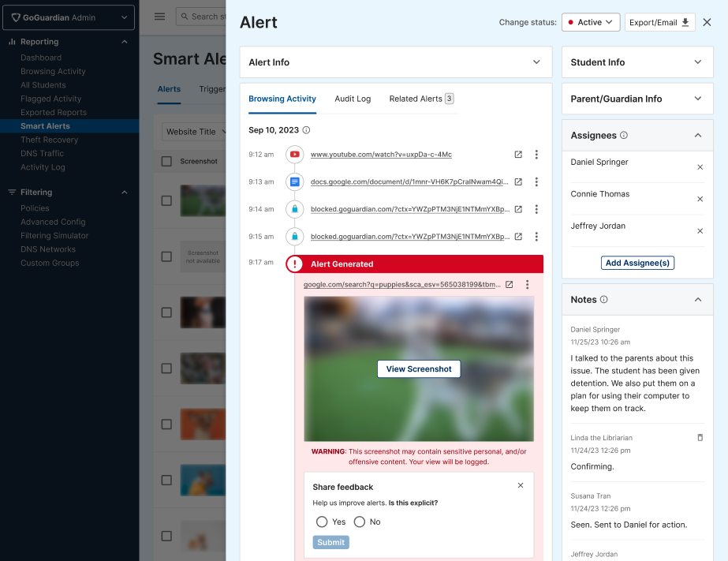Image resolution: width=728 pixels, height=561 pixels.
Task: Click the Alert Generated exclamation icon
Action: pos(294,264)
